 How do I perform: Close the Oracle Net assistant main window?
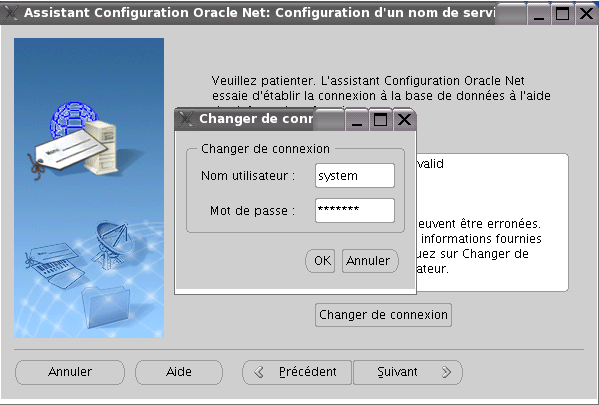[586, 13]
